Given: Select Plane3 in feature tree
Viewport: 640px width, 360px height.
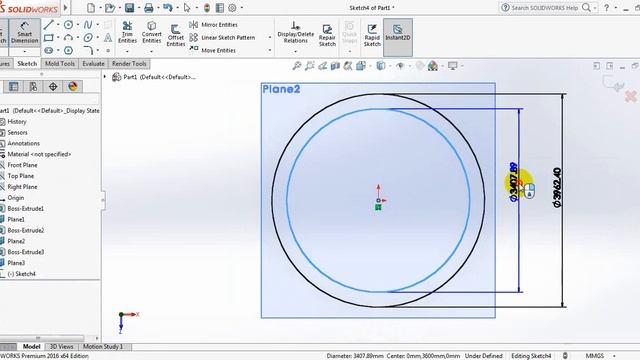Looking at the screenshot, I should click(16, 263).
